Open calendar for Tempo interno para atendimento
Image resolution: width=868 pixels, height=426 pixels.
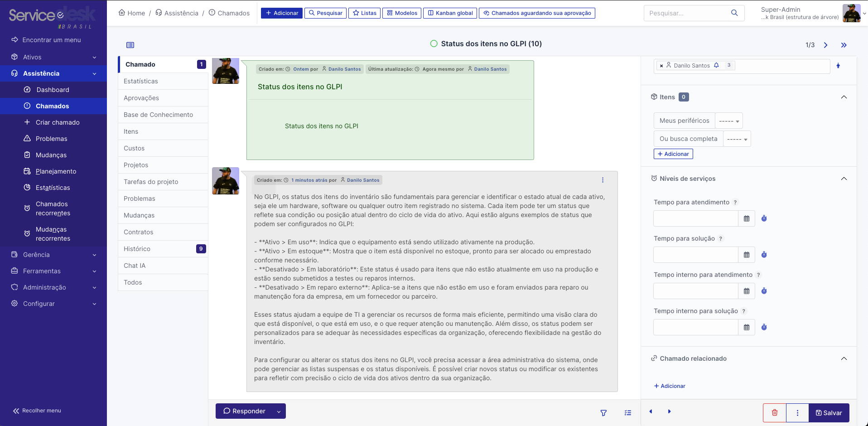click(747, 291)
